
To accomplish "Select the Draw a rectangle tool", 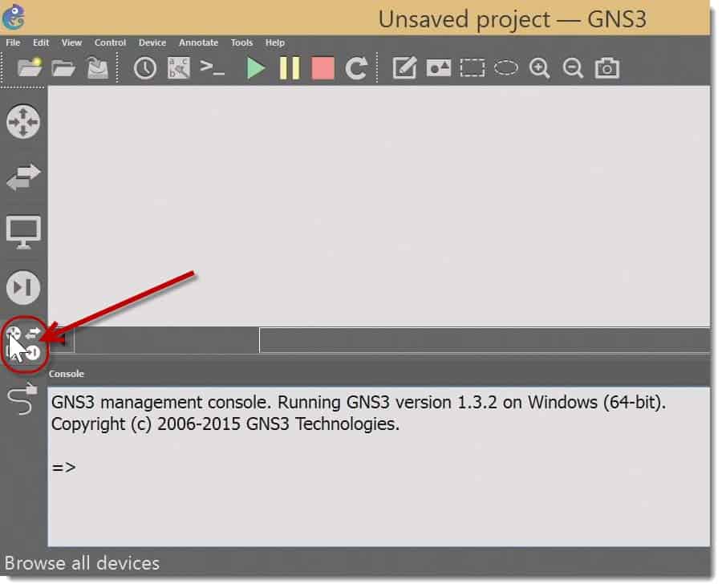I will [x=473, y=67].
